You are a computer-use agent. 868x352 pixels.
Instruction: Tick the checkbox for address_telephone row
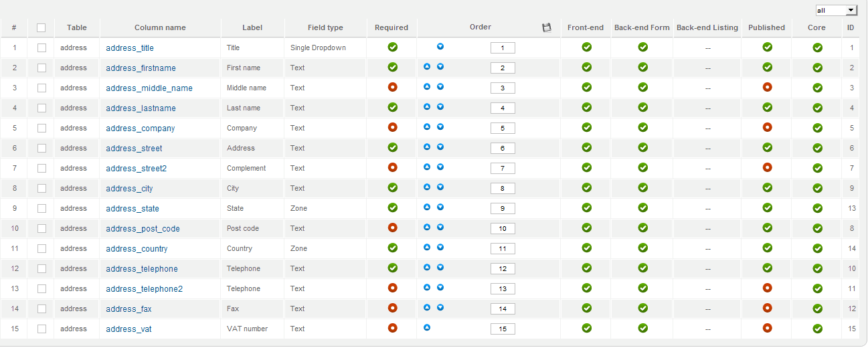coord(41,268)
